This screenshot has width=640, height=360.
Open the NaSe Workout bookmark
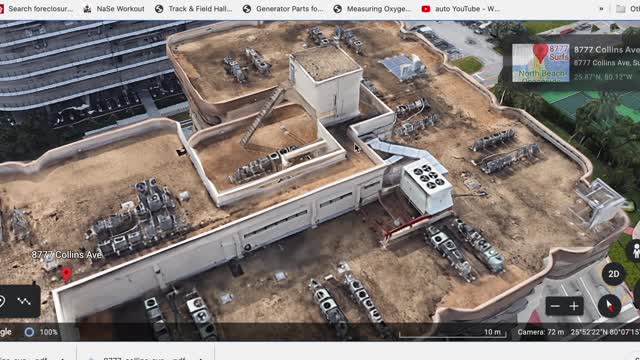(114, 9)
